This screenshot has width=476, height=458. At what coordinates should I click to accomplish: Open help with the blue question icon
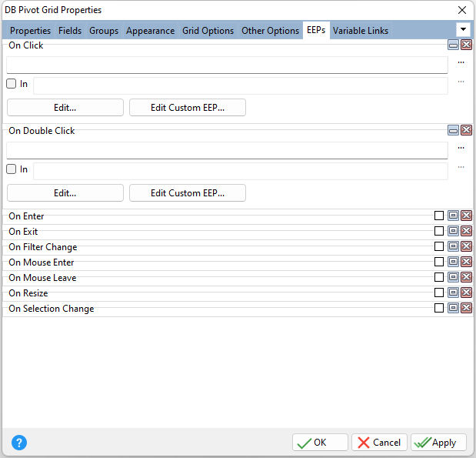click(19, 443)
